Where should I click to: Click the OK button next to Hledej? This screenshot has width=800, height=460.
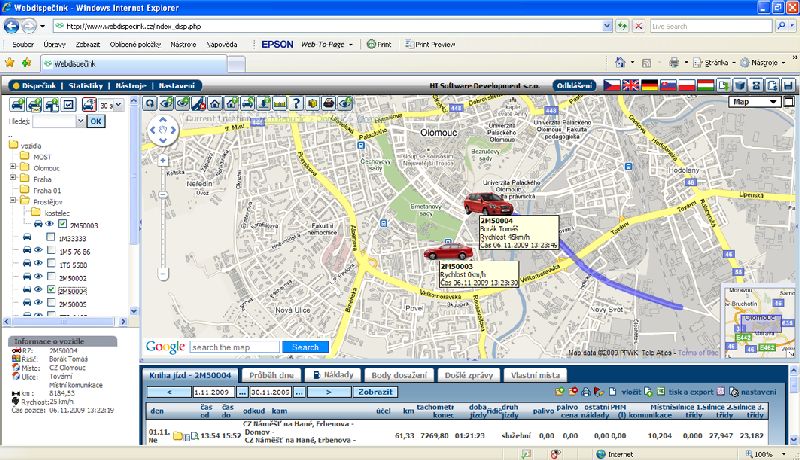pos(96,121)
